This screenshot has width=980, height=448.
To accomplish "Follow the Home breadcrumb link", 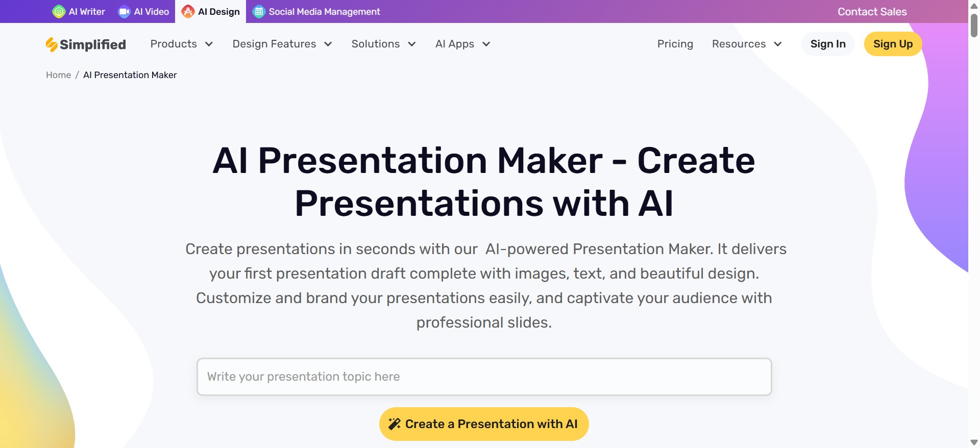I will pos(59,75).
